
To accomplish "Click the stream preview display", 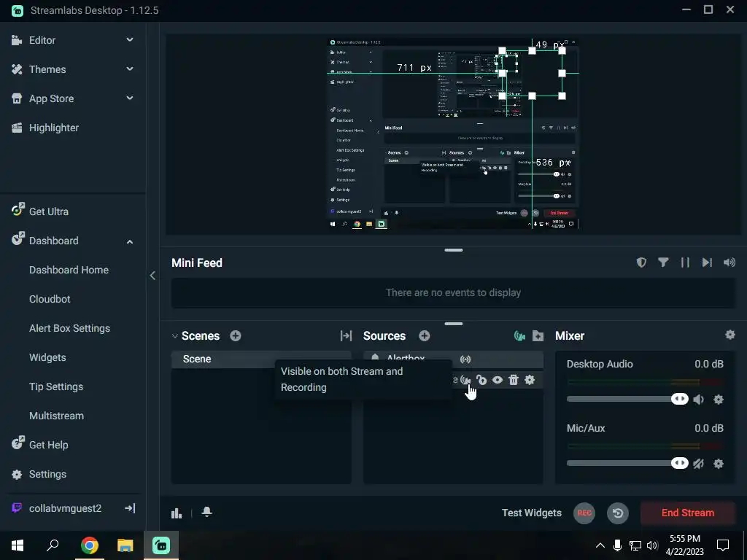I will (453, 134).
